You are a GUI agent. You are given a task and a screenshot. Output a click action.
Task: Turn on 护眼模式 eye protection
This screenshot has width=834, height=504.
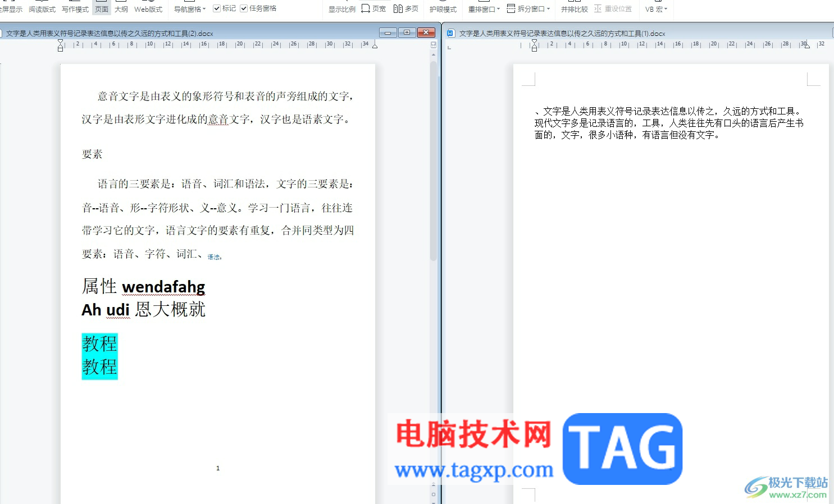click(x=443, y=8)
